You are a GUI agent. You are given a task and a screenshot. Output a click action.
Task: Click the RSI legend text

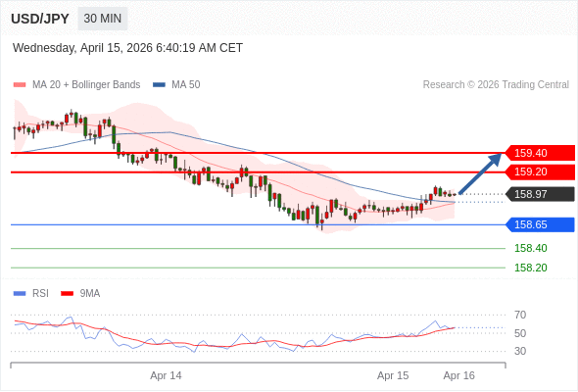(40, 294)
